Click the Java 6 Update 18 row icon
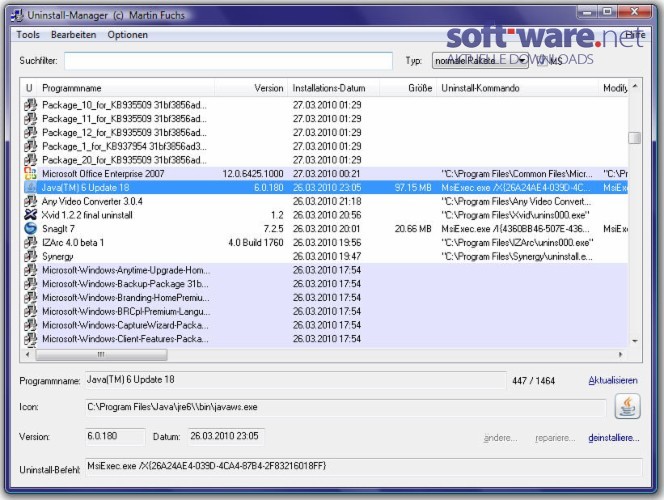664x500 pixels. pos(30,188)
